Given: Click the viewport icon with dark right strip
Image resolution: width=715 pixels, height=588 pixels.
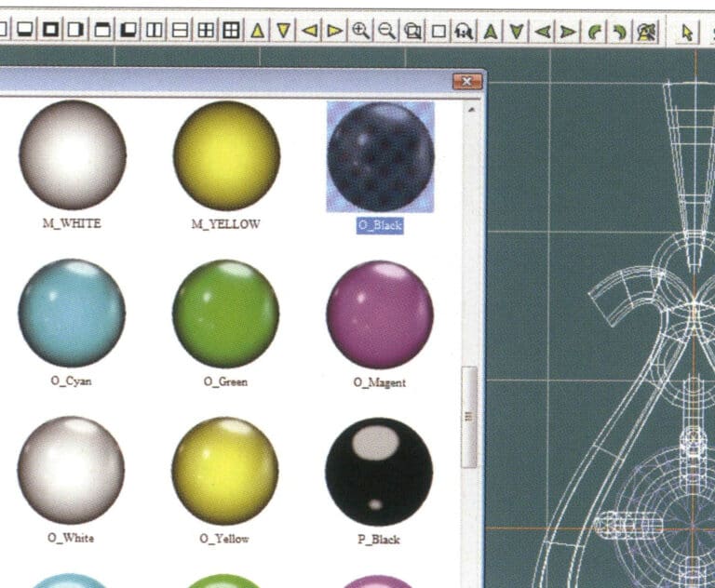Looking at the screenshot, I should tap(76, 30).
